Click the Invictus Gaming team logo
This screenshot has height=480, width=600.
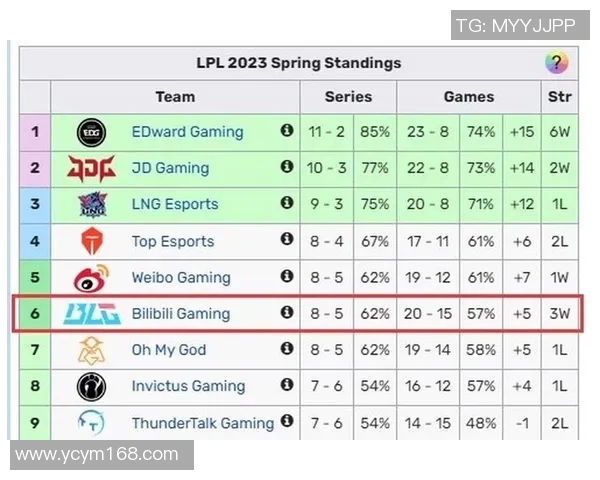tap(91, 386)
